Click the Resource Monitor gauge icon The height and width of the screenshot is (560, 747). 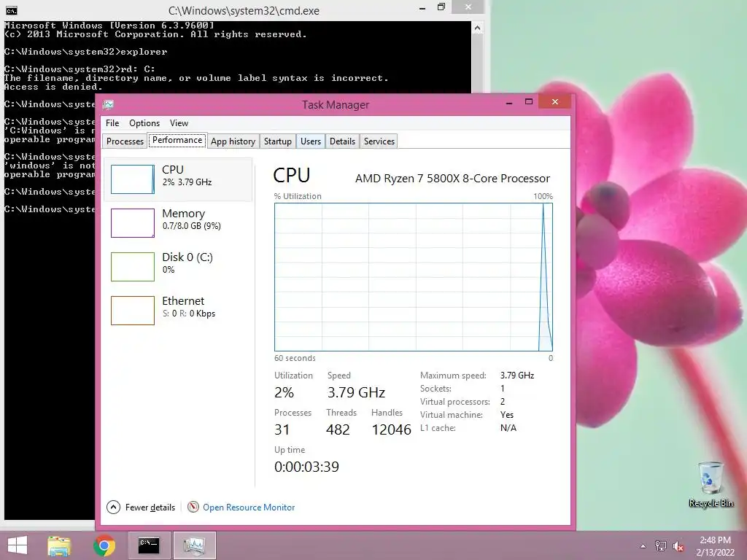coord(193,507)
